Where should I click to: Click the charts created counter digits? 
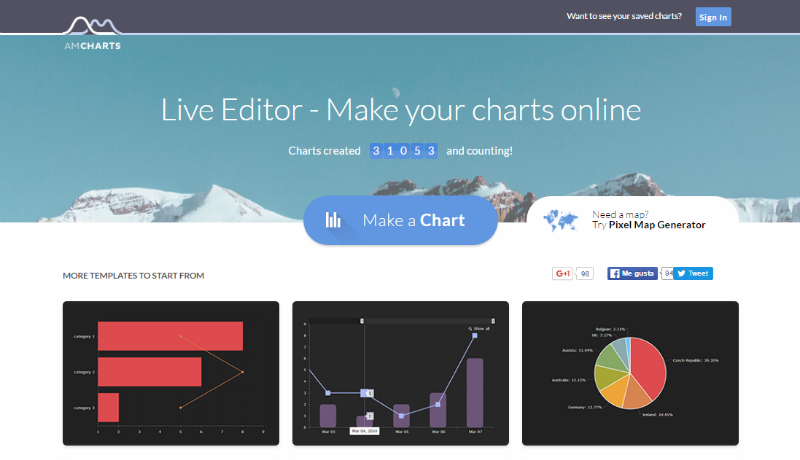(x=404, y=151)
